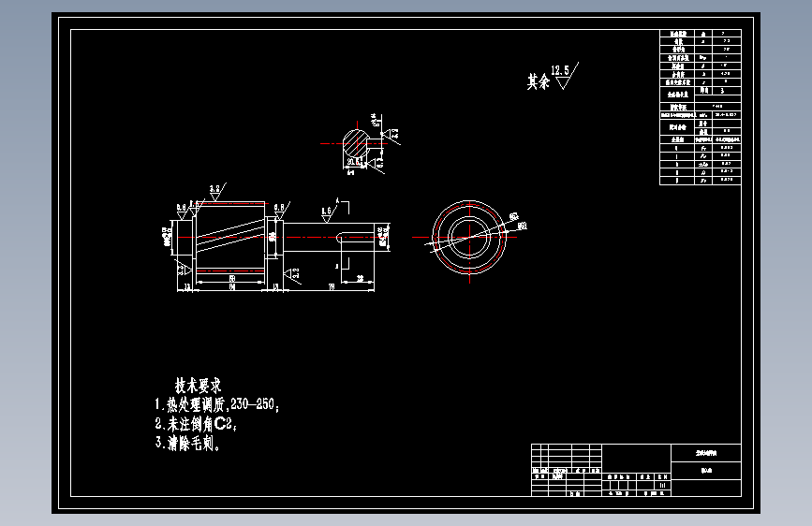Pick the 0.8 roughness symbol on left journal
Screen dimensions: 812x526
click(182, 211)
